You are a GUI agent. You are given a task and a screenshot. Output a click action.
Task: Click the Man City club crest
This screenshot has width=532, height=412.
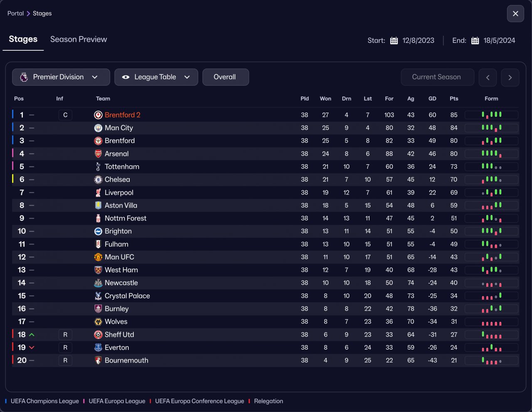pyautogui.click(x=98, y=128)
